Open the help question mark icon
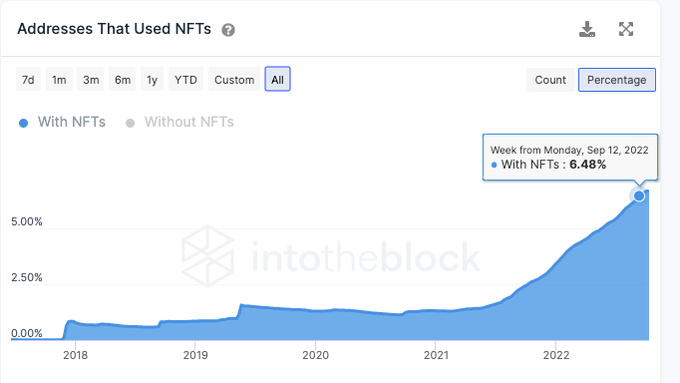The image size is (680, 383). pos(228,30)
